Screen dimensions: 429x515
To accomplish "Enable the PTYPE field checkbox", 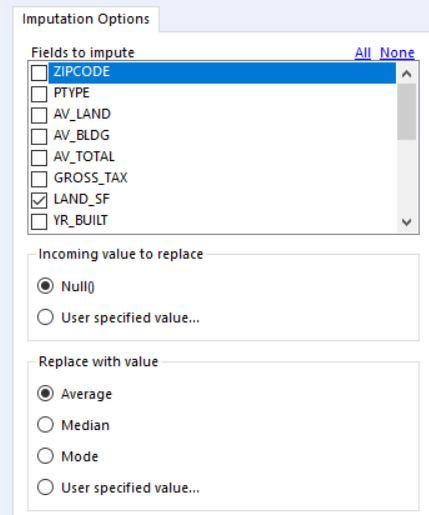I will click(39, 94).
